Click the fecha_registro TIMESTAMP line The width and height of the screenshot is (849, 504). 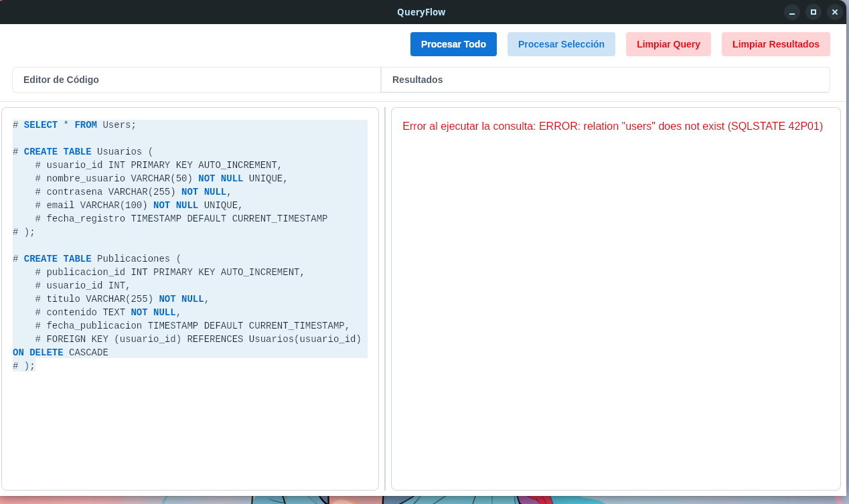point(181,219)
